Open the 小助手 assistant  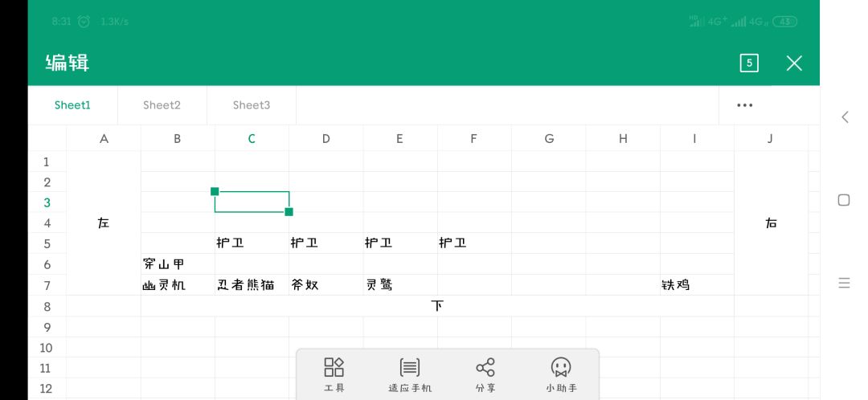click(561, 374)
